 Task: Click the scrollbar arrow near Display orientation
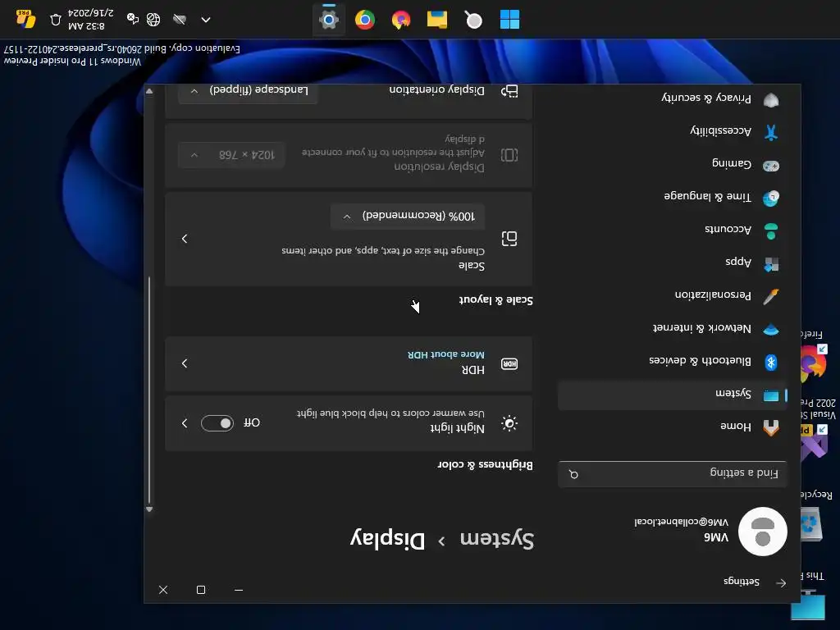pyautogui.click(x=149, y=91)
